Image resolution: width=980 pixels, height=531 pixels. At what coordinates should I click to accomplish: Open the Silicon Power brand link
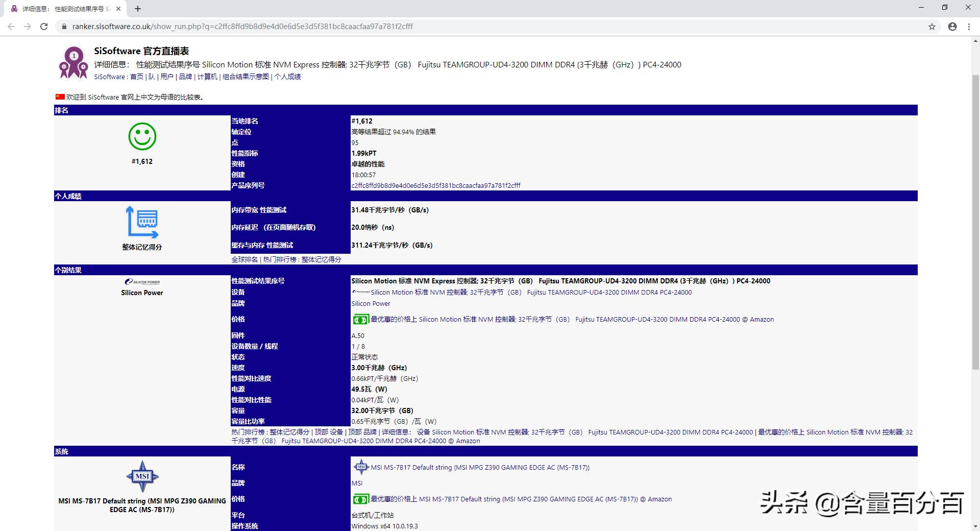point(371,304)
